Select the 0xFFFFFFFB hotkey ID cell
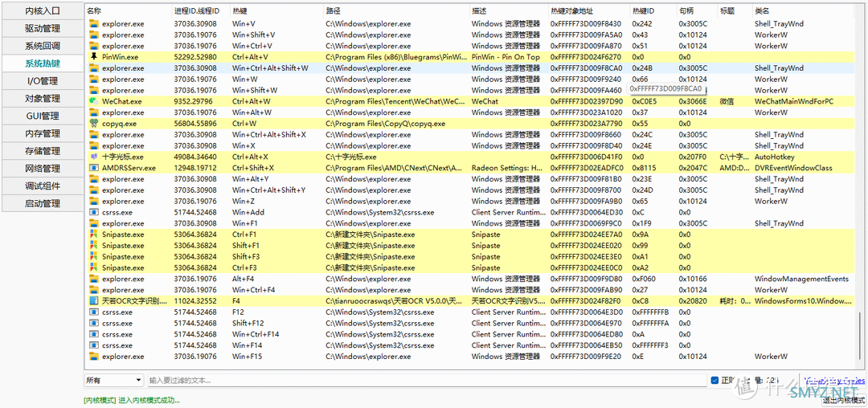The height and width of the screenshot is (408, 868). coord(650,312)
